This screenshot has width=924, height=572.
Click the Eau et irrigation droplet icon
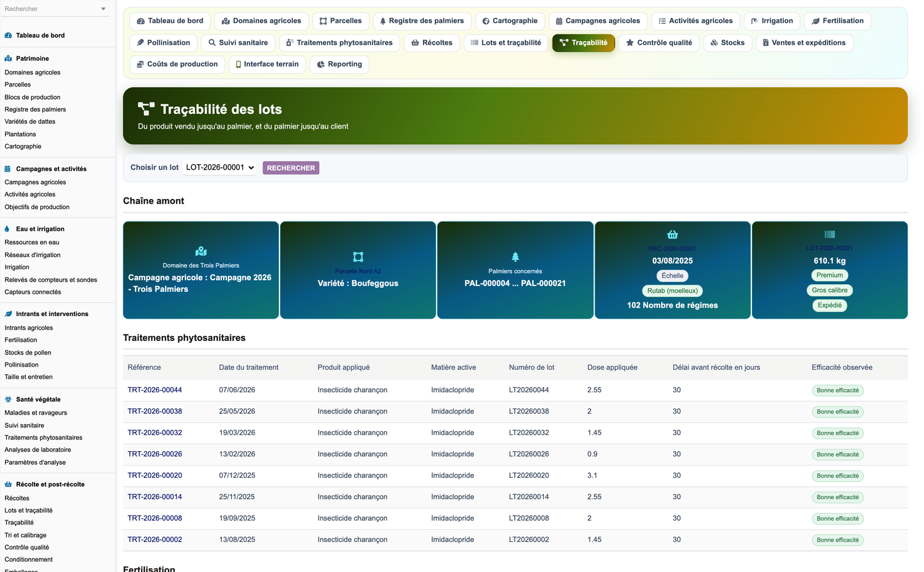click(x=8, y=229)
